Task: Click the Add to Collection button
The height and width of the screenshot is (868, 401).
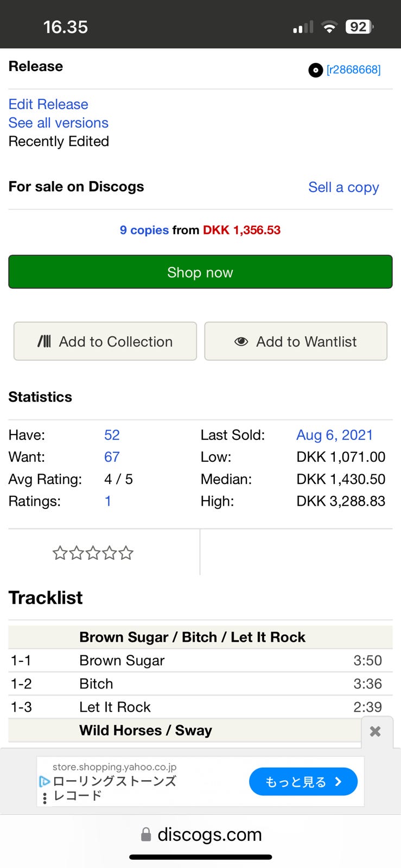Action: pos(105,341)
